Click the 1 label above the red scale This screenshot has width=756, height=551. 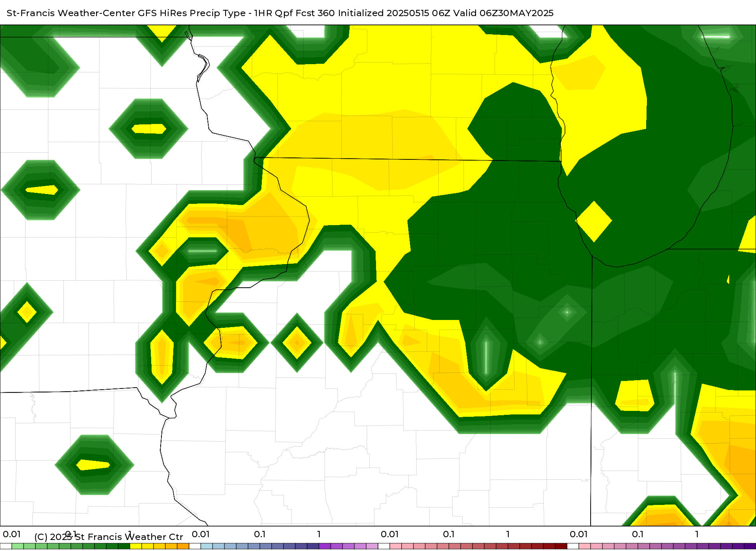click(508, 534)
